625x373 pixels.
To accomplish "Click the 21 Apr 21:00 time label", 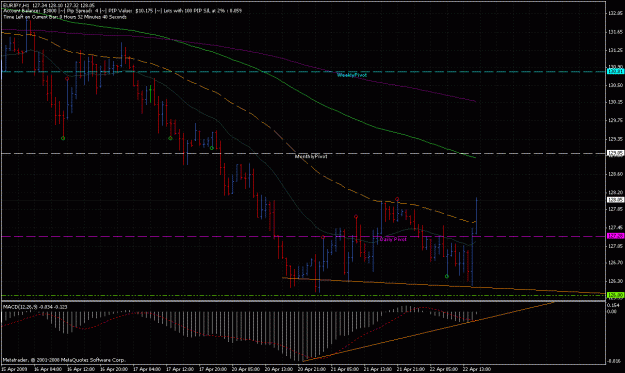I will click(411, 369).
